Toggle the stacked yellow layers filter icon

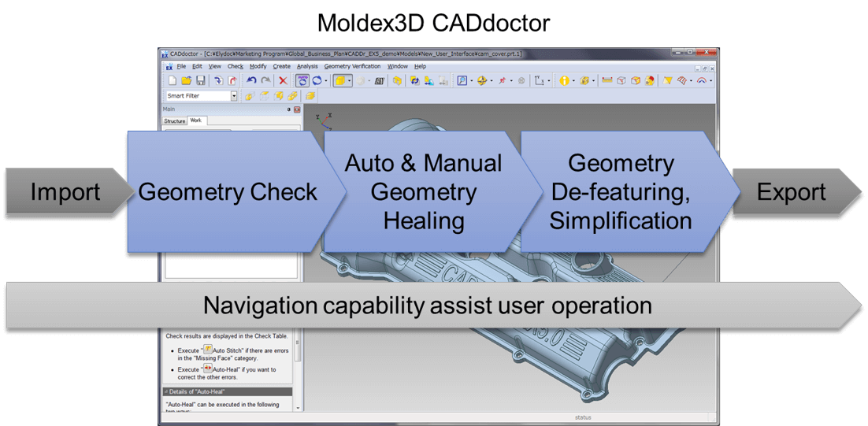[x=310, y=96]
